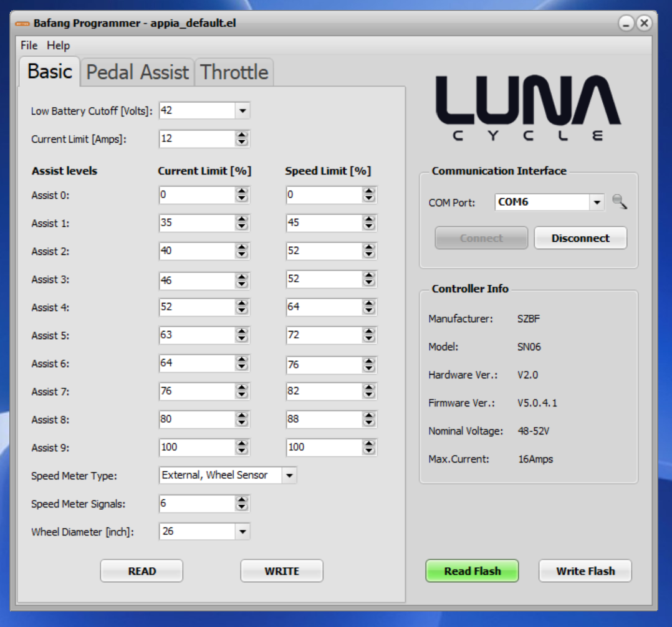Screen dimensions: 672x627
Task: Click the Disconnect button
Action: (x=580, y=238)
